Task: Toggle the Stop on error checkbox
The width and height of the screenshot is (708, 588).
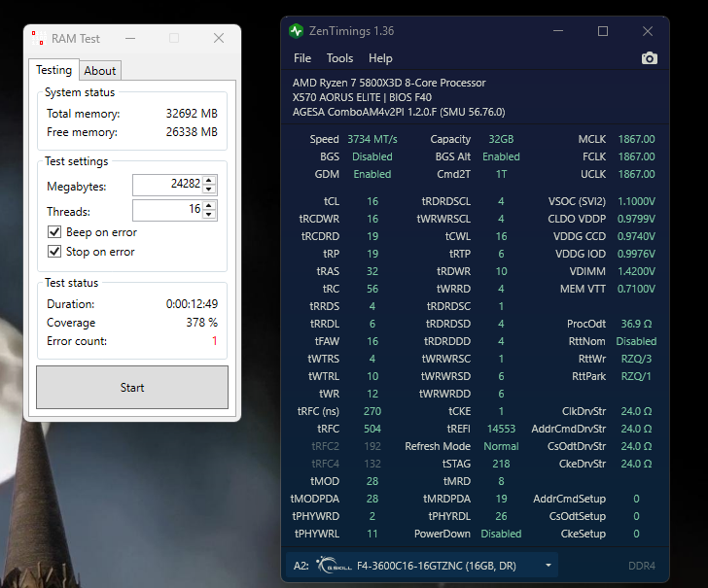Action: tap(54, 252)
